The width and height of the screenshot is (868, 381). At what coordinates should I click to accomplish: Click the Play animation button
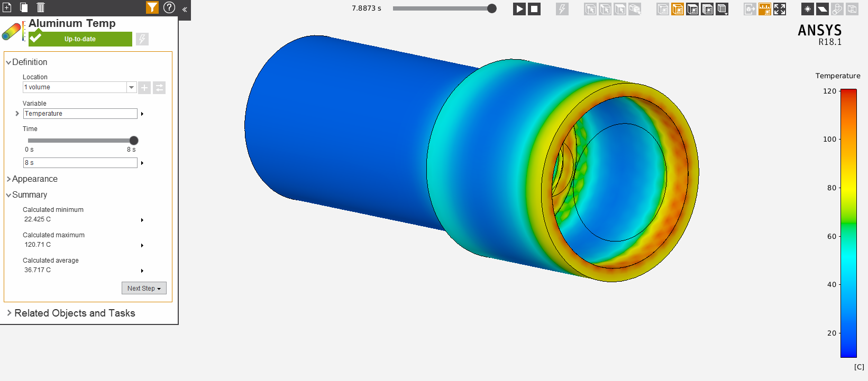click(519, 9)
